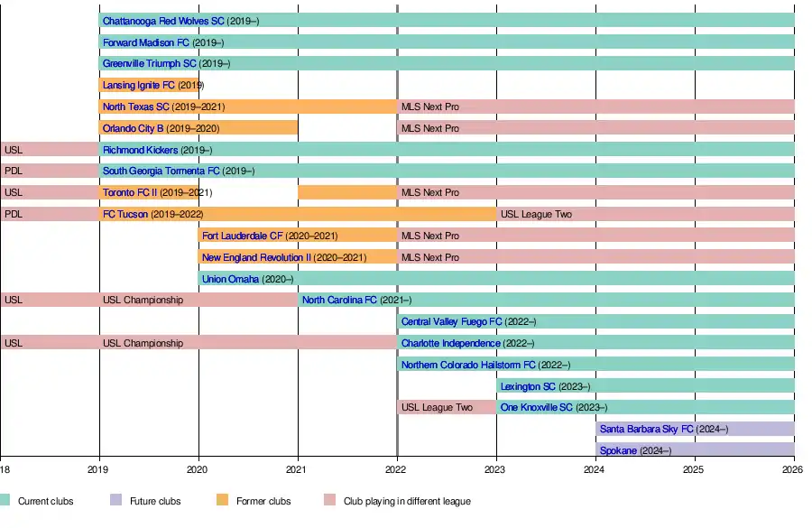Select the Lansing Ignite FC link
The image size is (812, 528).
pyautogui.click(x=138, y=86)
